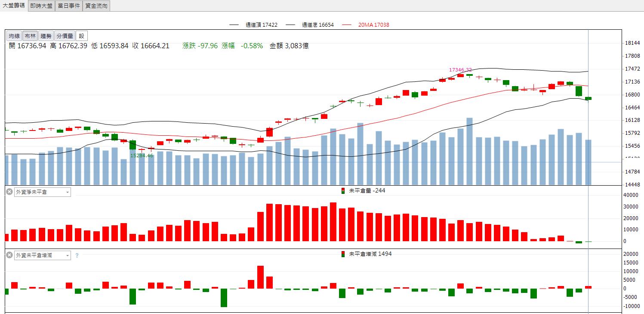The height and width of the screenshot is (314, 644).
Task: Open the 資金流向 tab
Action: (96, 6)
